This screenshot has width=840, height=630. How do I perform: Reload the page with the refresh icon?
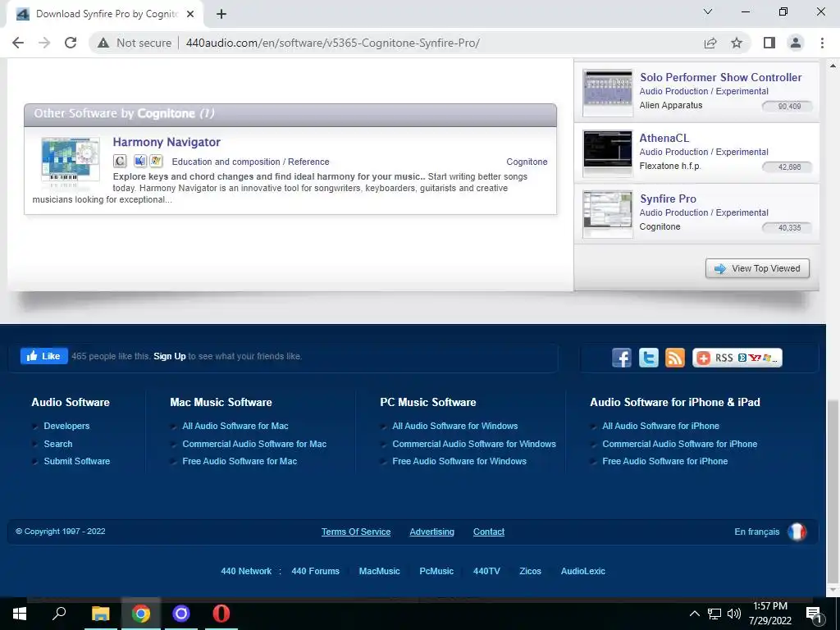[x=71, y=43]
